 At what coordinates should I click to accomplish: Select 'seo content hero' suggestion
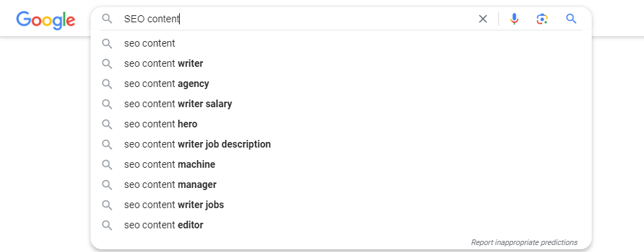tap(341, 124)
